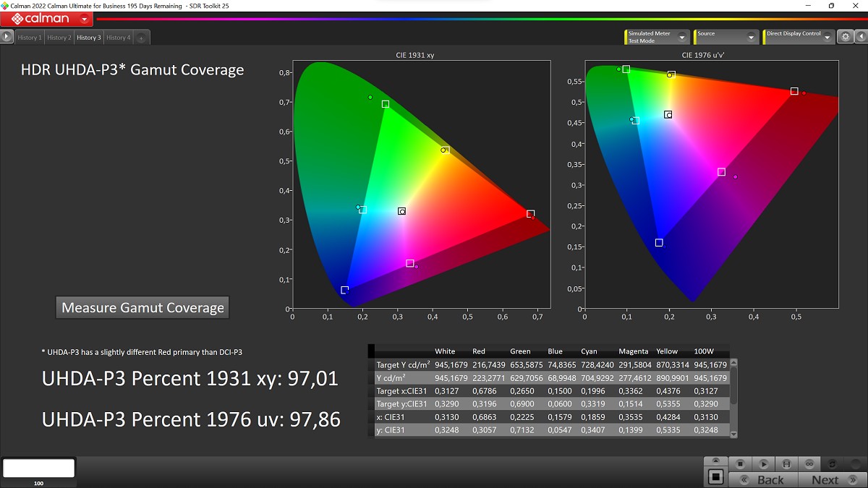Viewport: 868px width, 488px height.
Task: Click the single-read bracket icon
Action: [x=786, y=463]
